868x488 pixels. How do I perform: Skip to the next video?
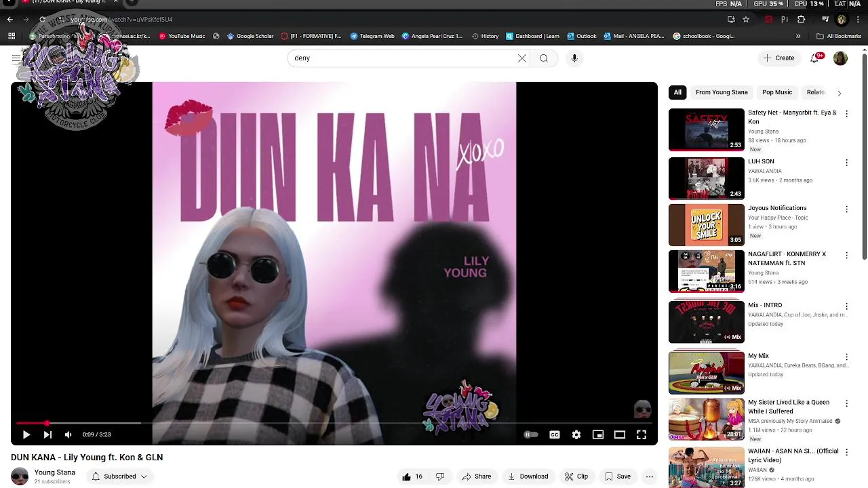[47, 434]
